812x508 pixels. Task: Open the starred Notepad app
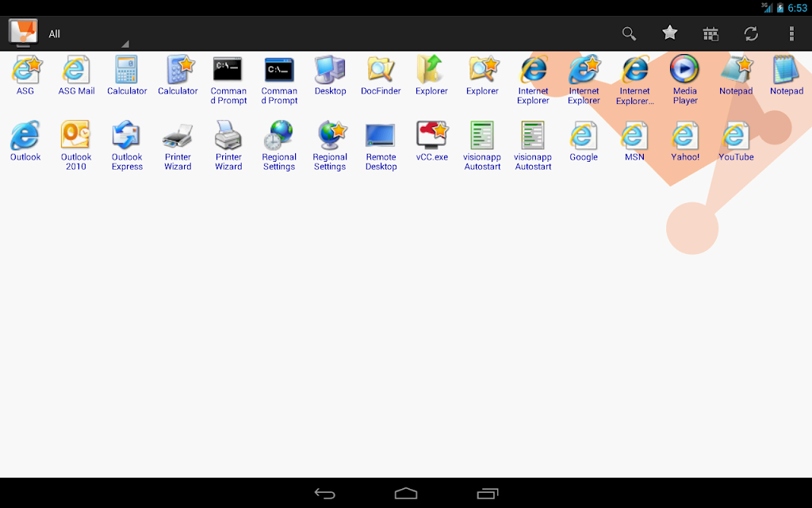coord(736,75)
